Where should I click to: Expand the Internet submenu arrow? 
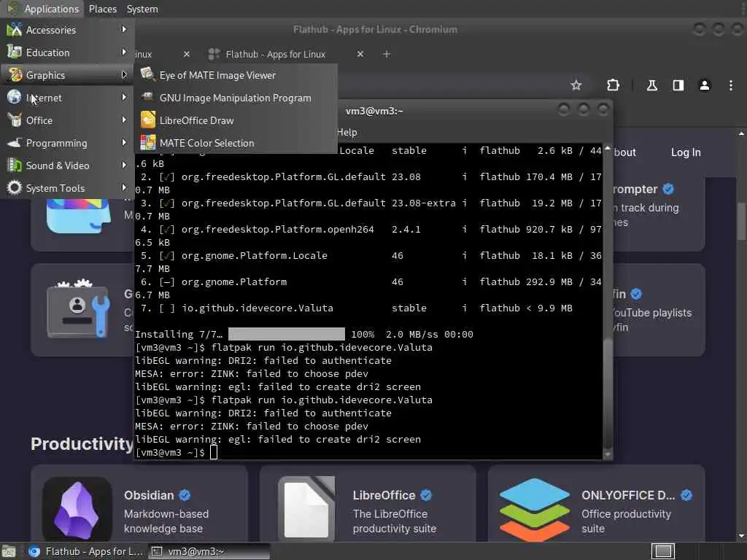tap(124, 97)
